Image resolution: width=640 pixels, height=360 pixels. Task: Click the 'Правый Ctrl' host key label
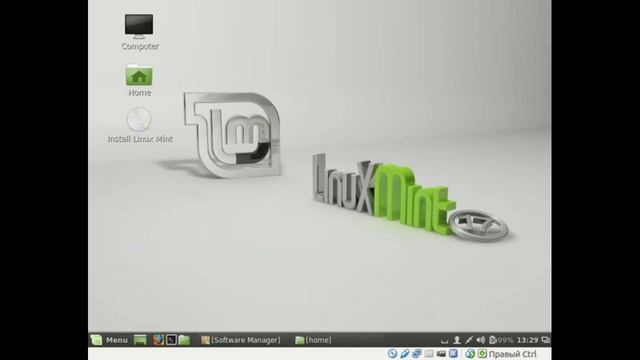tap(513, 354)
